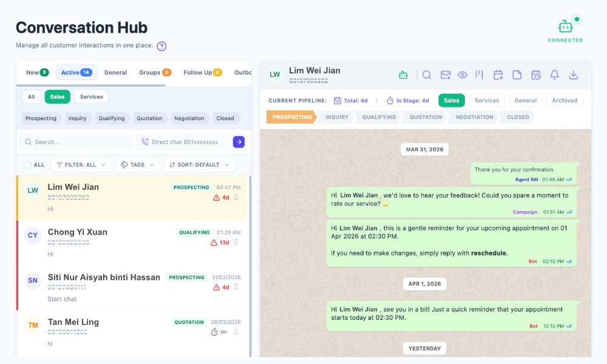Viewport: 607px width, 364px height.
Task: Set chat stage to INQUIRY
Action: click(337, 117)
